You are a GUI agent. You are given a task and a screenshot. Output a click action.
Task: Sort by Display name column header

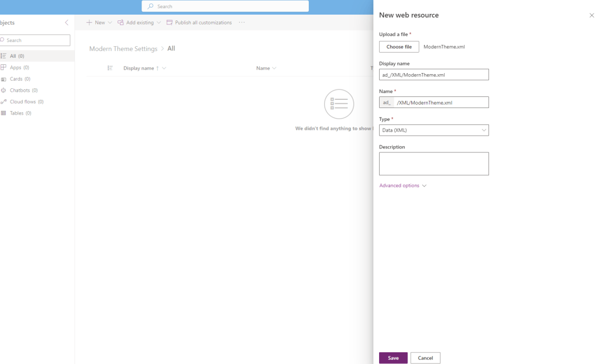(x=139, y=68)
